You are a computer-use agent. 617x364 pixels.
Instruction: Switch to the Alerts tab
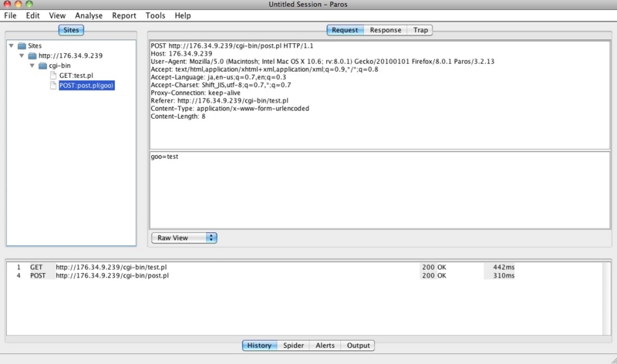[325, 345]
